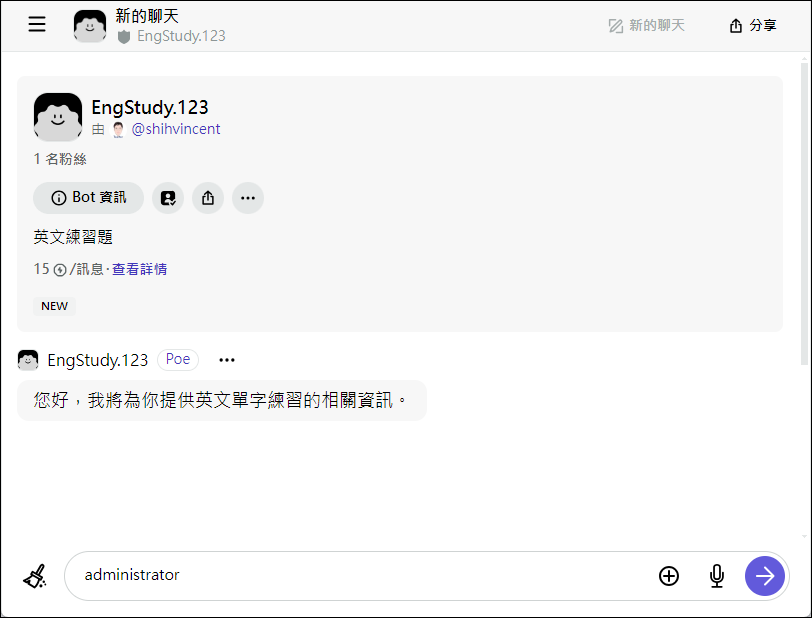Viewport: 812px width, 618px height.
Task: Click the microphone voice input icon
Action: tap(717, 576)
